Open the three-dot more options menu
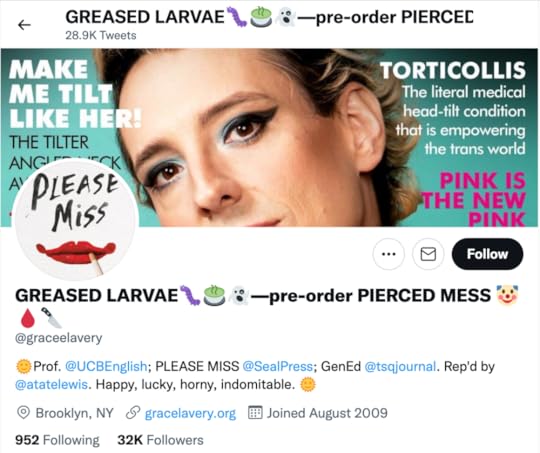The height and width of the screenshot is (453, 540). pyautogui.click(x=388, y=254)
